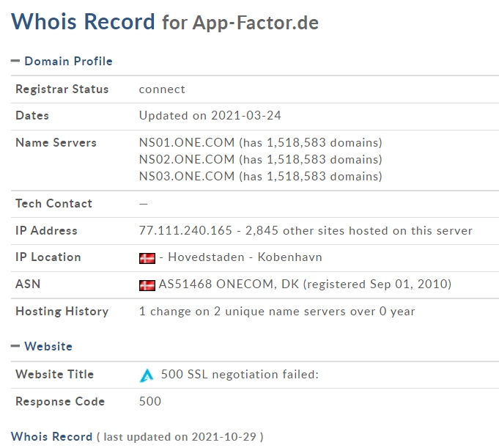Viewport: 499px width, 448px height.
Task: Click the Denmark flag beside AS51468
Action: coord(147,285)
